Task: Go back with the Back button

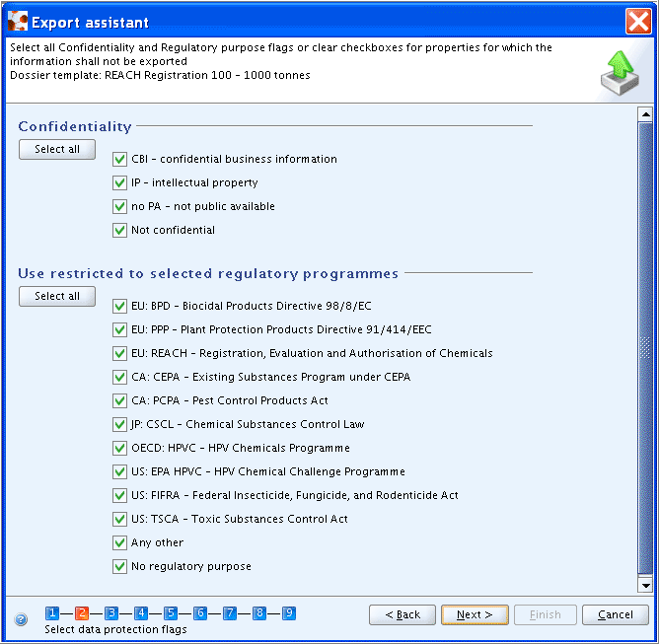Action: tap(403, 615)
